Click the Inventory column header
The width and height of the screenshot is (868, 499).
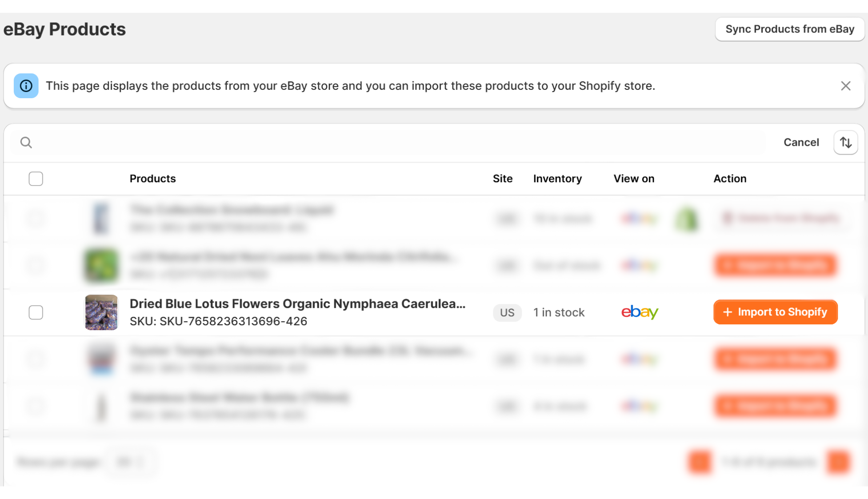(x=557, y=179)
